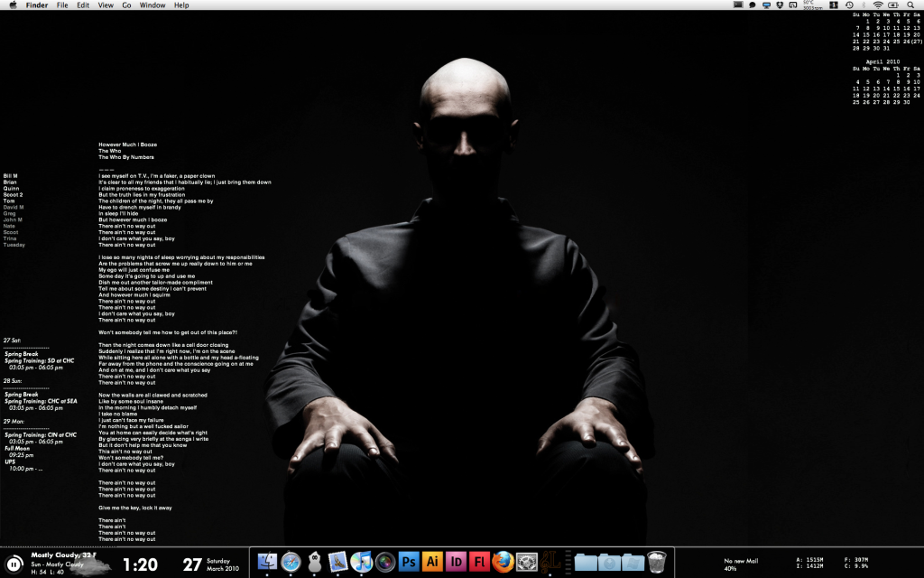Click weather text Mostly Cloudy, 32 F
Screen dimensions: 924x578
point(64,555)
